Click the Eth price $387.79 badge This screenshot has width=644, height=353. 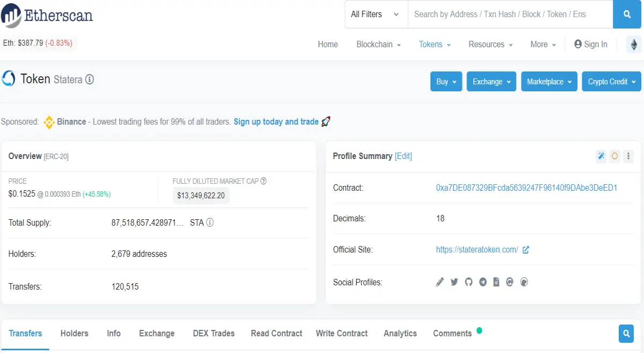pyautogui.click(x=38, y=43)
